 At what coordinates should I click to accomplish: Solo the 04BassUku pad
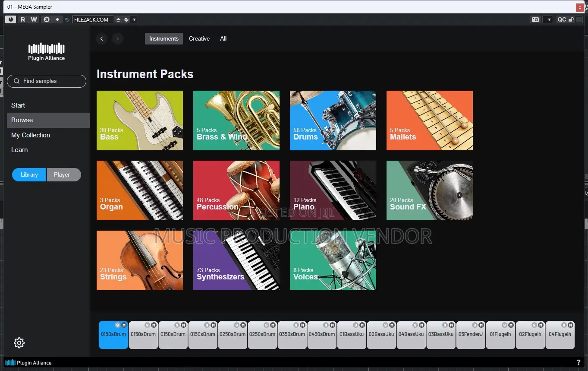415,325
